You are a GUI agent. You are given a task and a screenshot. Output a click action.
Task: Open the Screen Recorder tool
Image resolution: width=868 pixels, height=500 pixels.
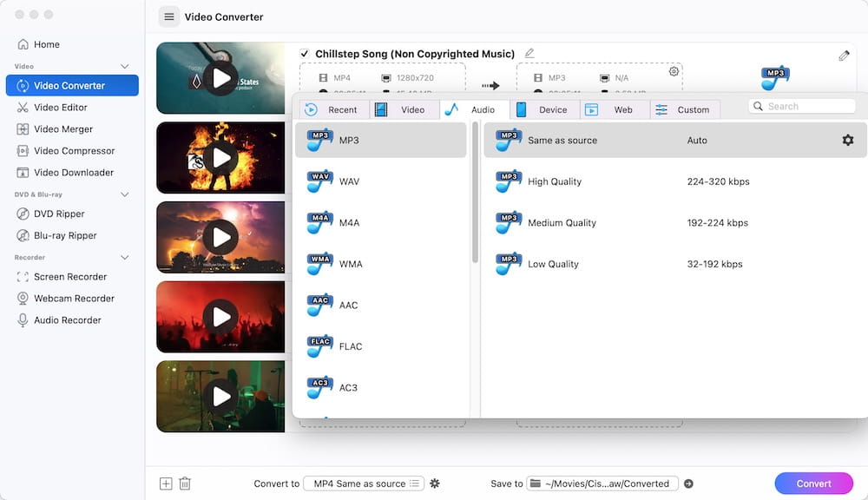coord(70,276)
